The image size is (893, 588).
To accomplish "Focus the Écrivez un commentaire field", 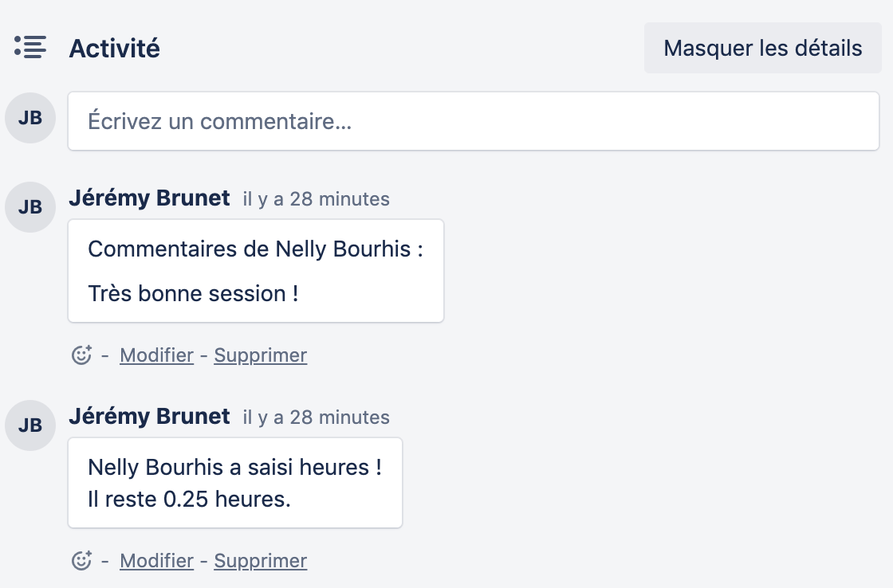I will (x=473, y=121).
